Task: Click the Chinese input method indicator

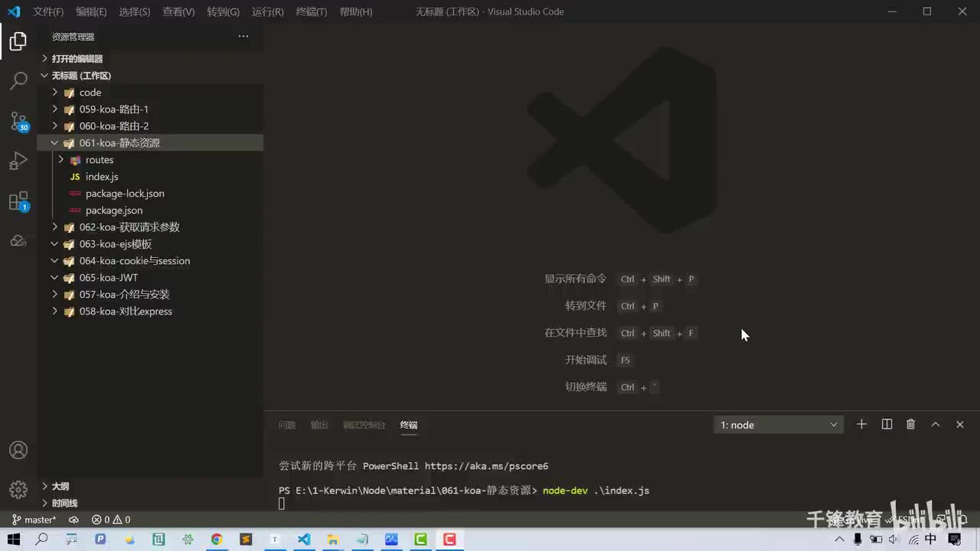Action: [x=931, y=540]
